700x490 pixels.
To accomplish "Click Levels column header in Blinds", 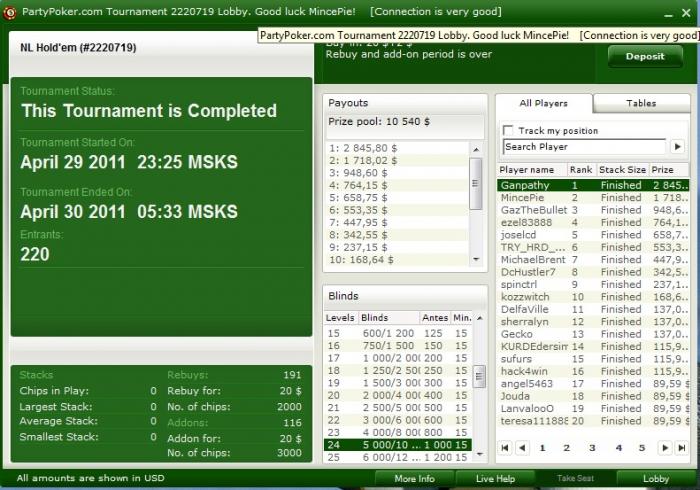I will click(x=340, y=318).
